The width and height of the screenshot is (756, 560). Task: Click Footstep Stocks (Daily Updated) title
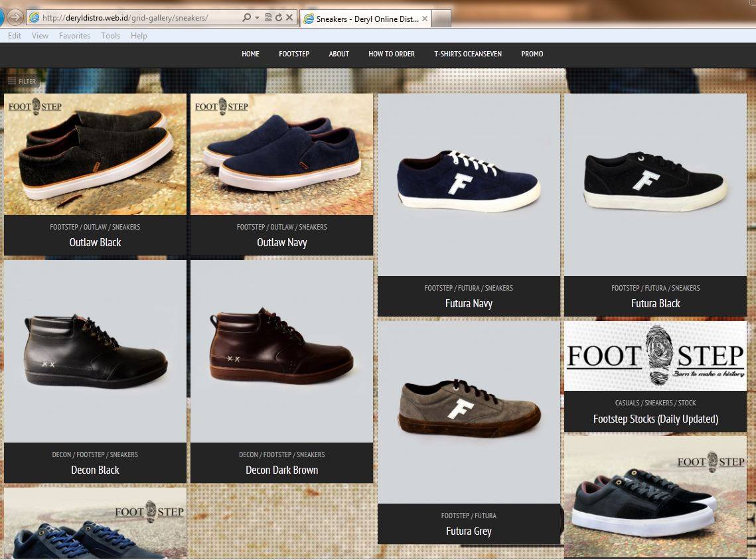click(656, 419)
